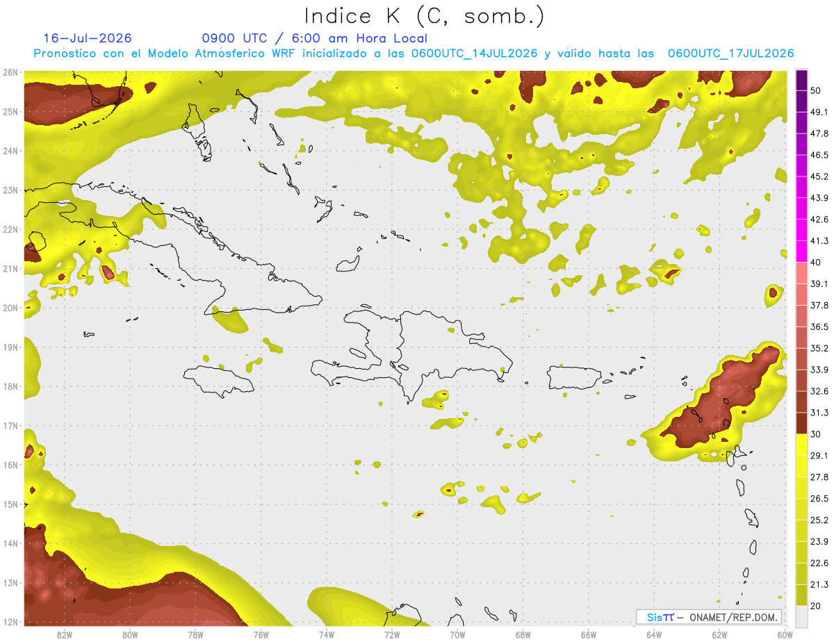Click the colorbar value 27.8
This screenshot has height=644, width=834.
click(820, 477)
